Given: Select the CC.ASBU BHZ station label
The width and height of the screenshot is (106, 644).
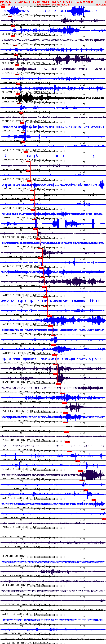Looking at the screenshot, I should [24, 73].
